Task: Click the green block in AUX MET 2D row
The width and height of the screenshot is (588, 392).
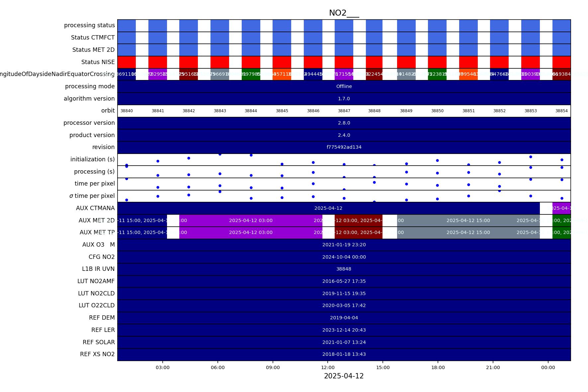Action: pos(561,220)
